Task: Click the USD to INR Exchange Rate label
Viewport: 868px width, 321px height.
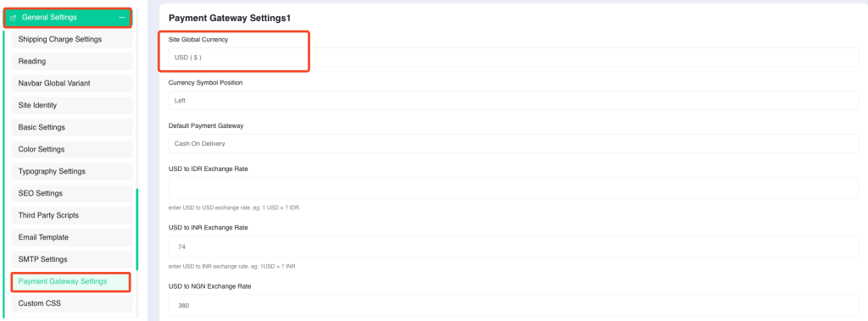Action: 209,228
